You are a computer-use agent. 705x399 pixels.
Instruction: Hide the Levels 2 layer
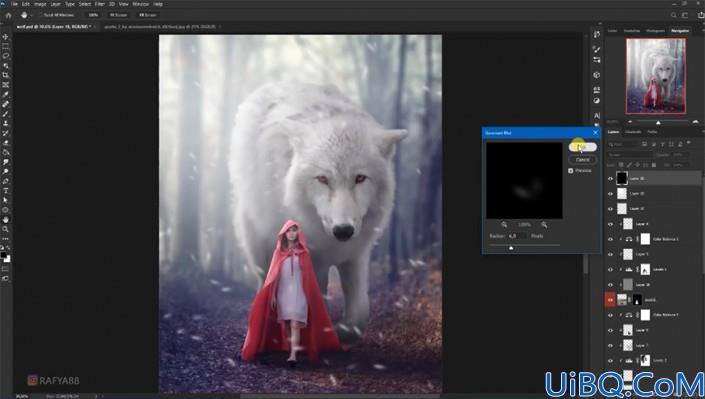pos(610,360)
